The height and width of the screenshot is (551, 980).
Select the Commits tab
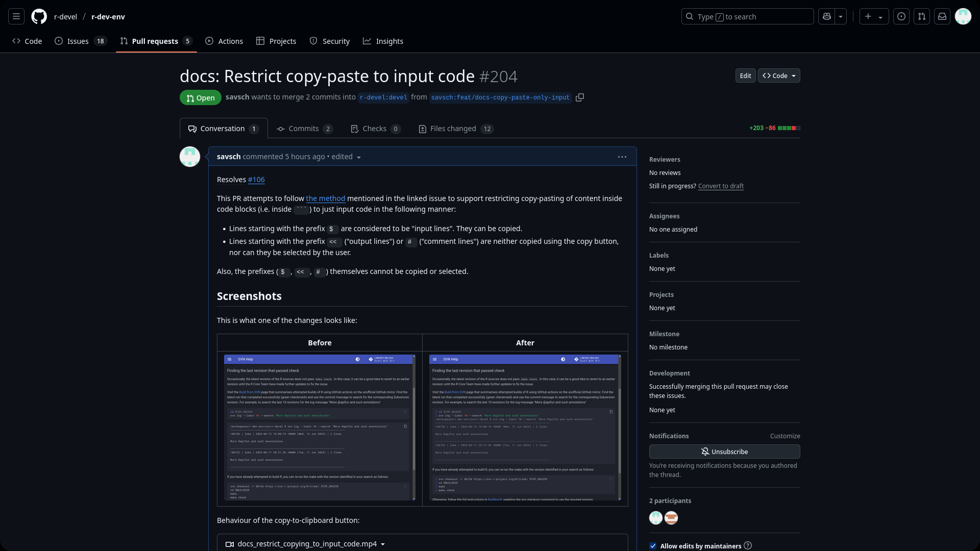point(305,129)
